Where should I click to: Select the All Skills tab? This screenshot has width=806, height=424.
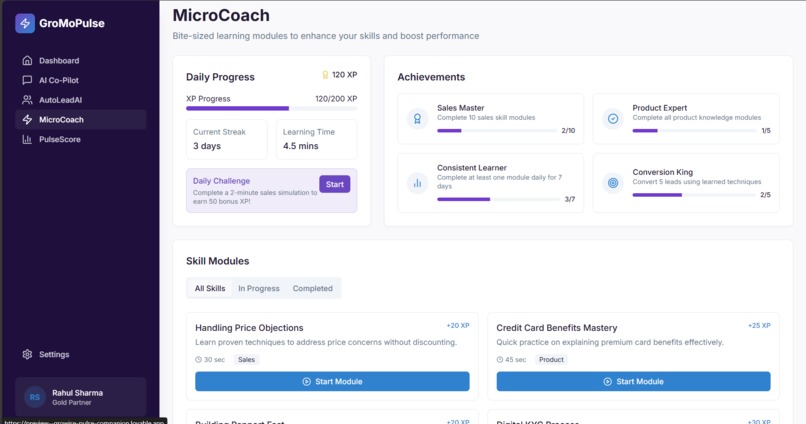tap(210, 288)
